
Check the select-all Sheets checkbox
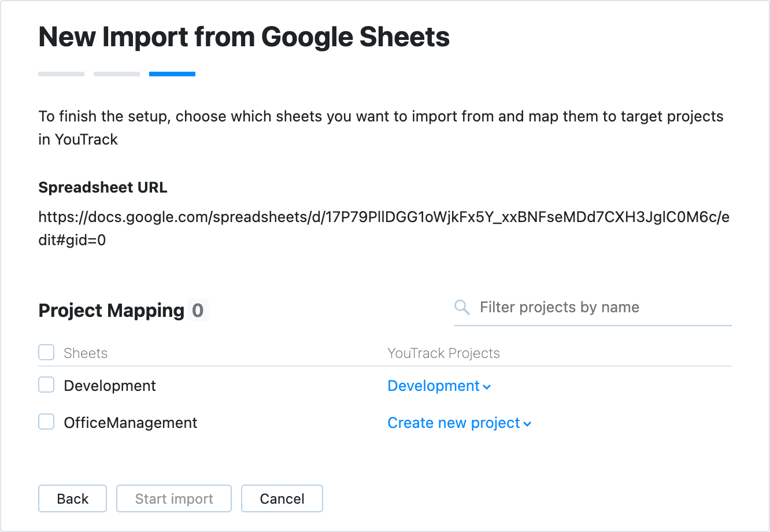(46, 352)
